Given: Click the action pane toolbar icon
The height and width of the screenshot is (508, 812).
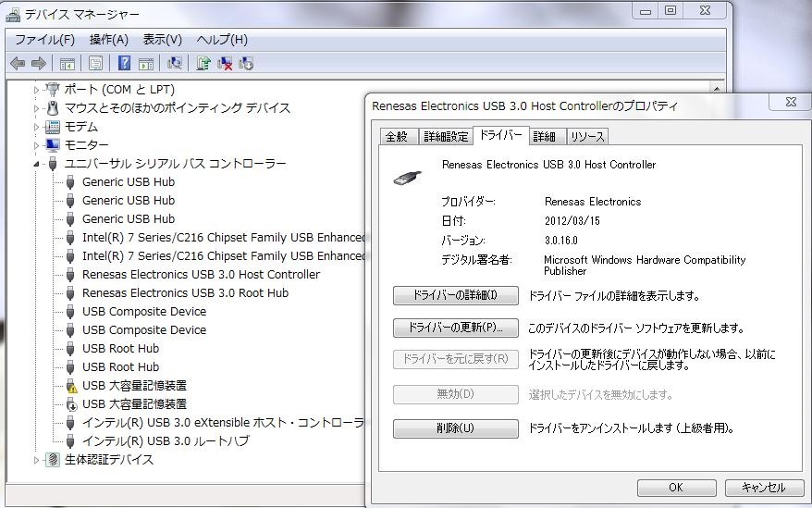Looking at the screenshot, I should click(146, 63).
